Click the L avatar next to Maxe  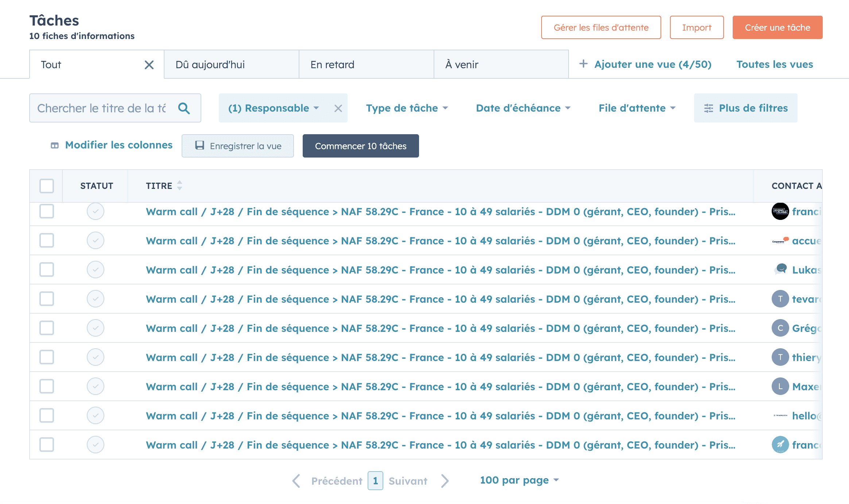780,386
